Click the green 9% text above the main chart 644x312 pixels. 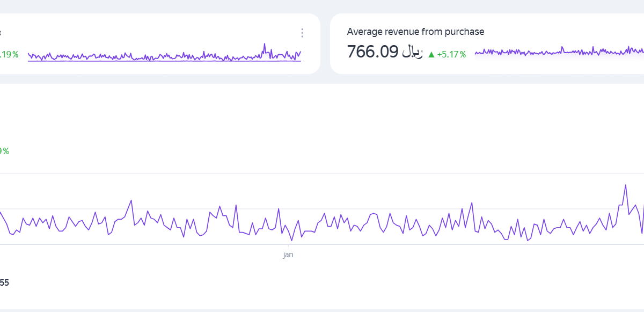4,151
